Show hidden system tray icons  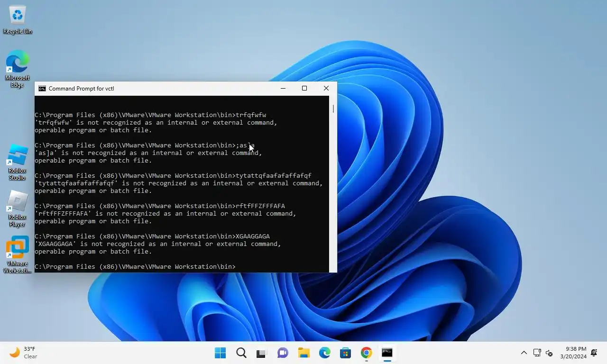[524, 353]
